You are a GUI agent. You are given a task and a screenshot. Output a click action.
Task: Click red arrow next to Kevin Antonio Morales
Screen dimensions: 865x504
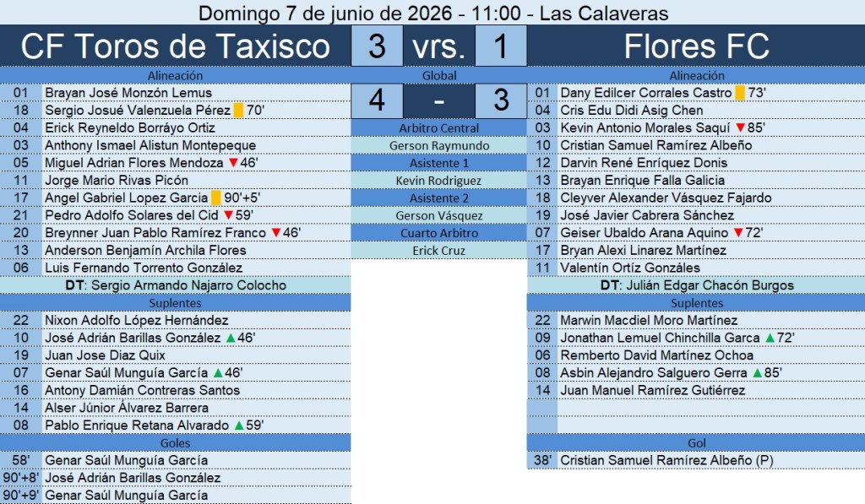pos(740,128)
